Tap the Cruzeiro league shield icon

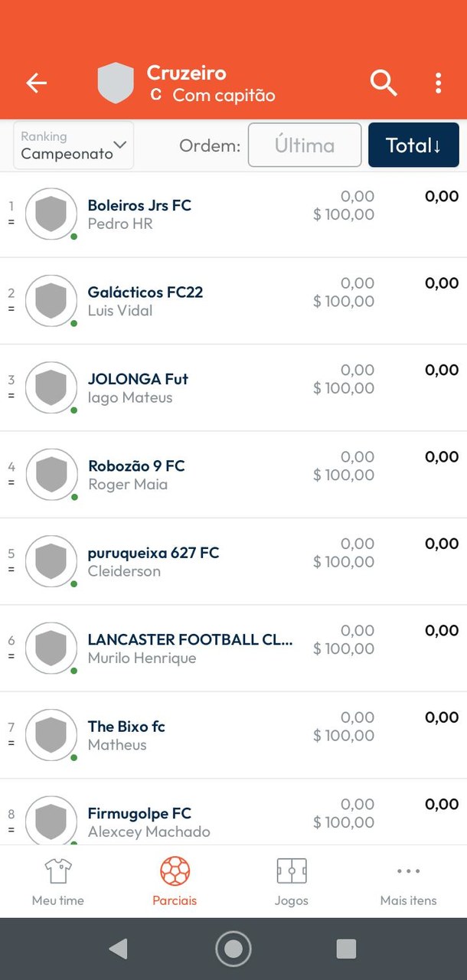click(x=116, y=83)
